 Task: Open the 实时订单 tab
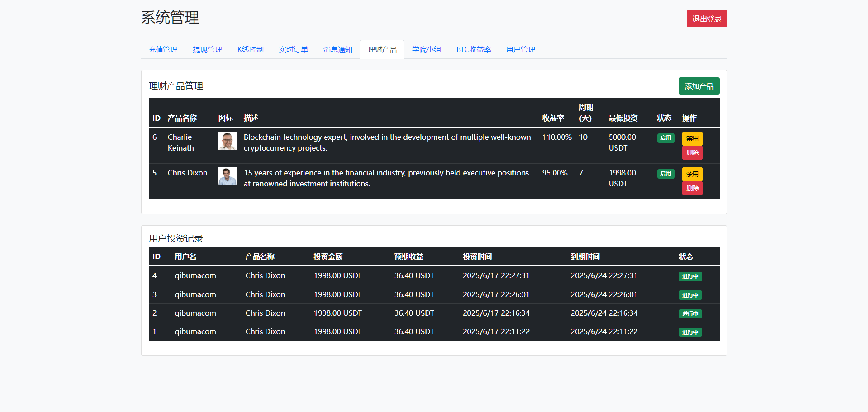(x=293, y=50)
